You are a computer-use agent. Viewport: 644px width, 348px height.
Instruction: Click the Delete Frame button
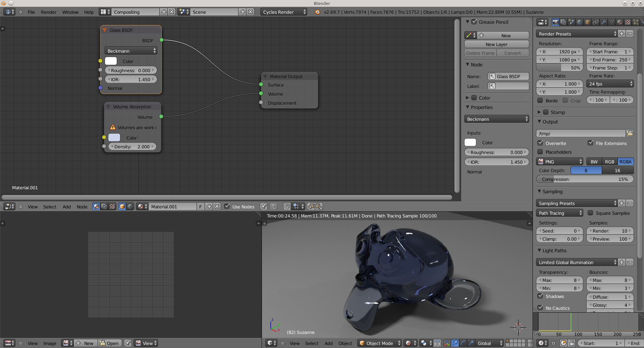click(x=480, y=53)
